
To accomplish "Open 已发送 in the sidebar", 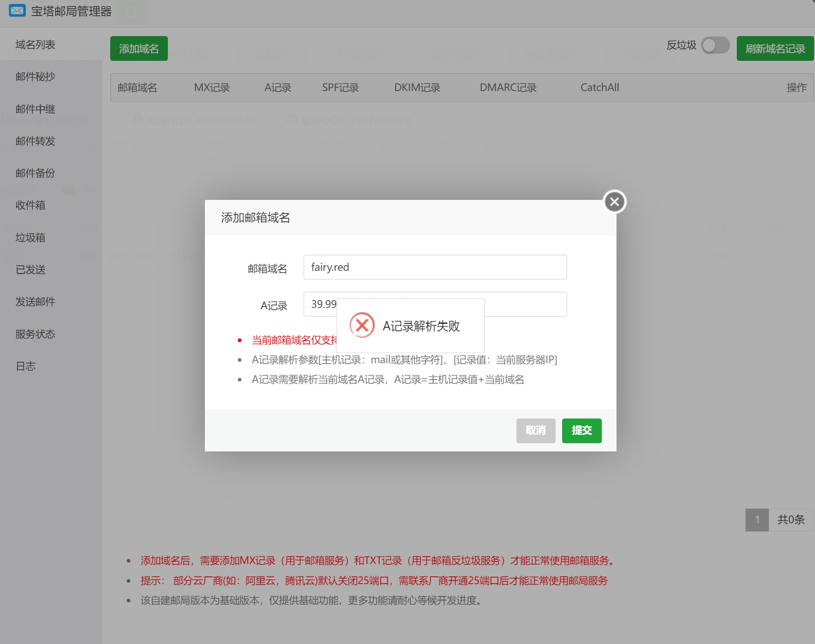I will pyautogui.click(x=30, y=269).
